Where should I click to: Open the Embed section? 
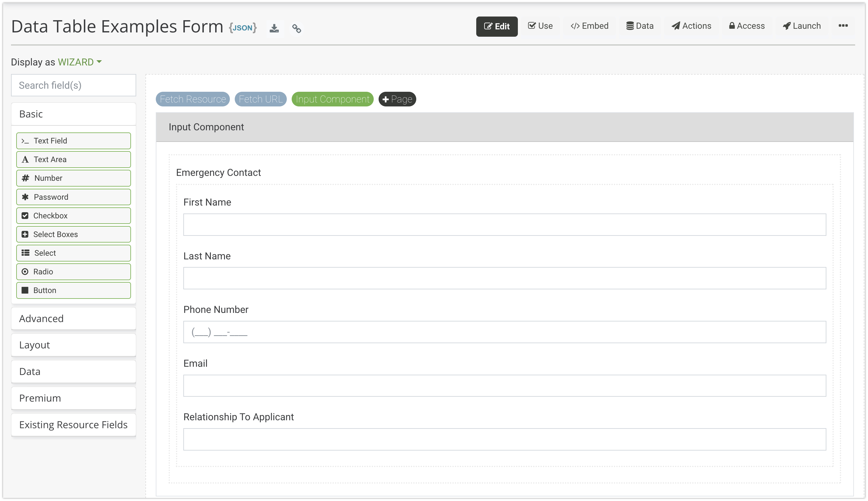(x=589, y=26)
